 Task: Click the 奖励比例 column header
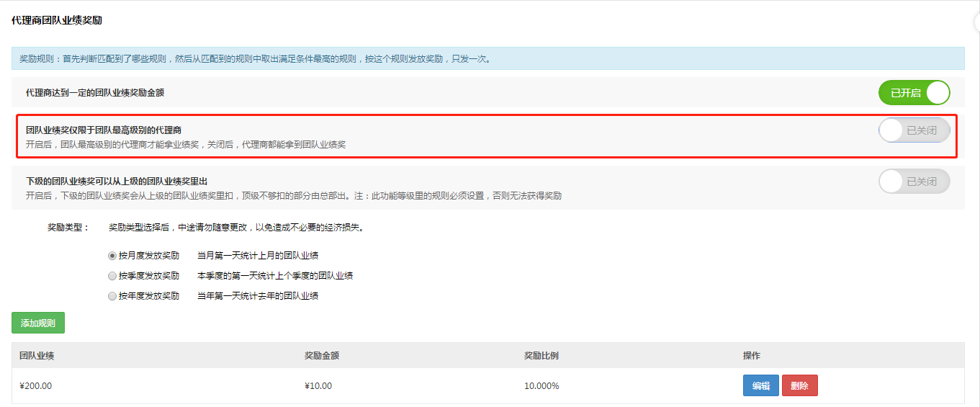[x=541, y=356]
